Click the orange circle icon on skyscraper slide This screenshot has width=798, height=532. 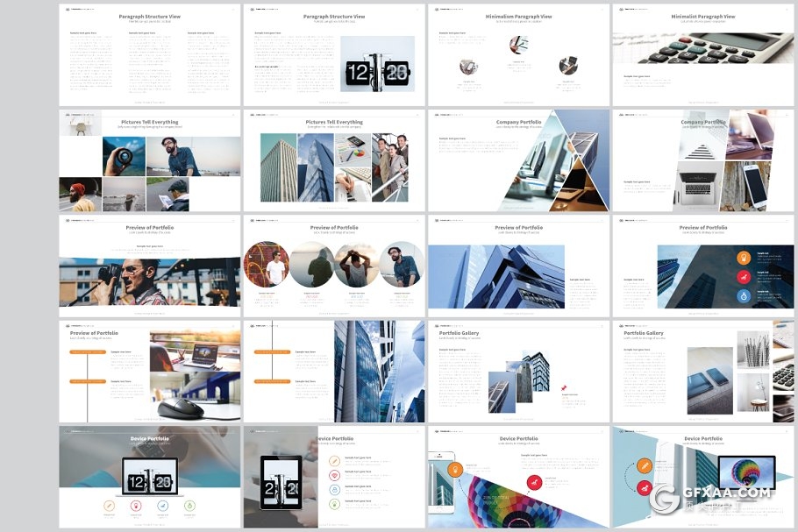click(743, 258)
